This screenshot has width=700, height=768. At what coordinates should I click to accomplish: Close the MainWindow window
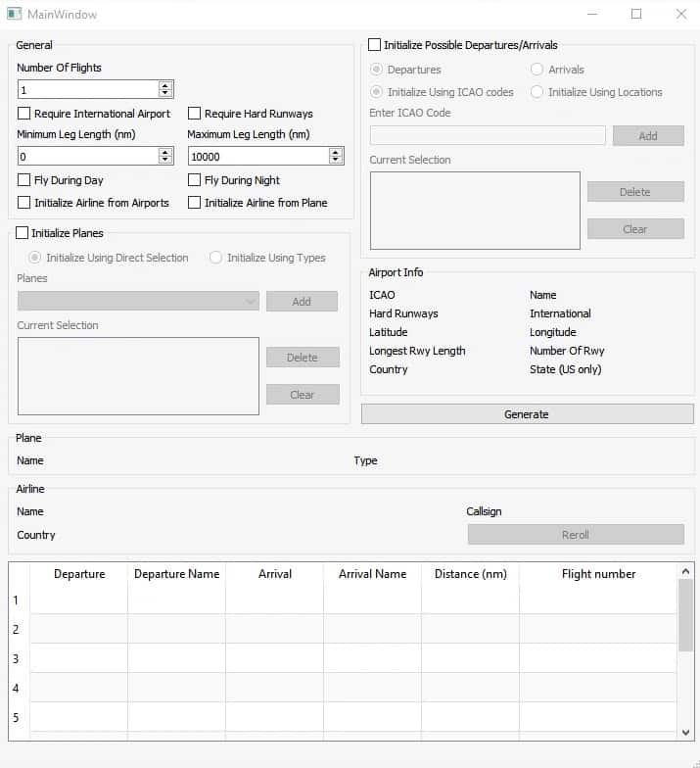[x=681, y=14]
